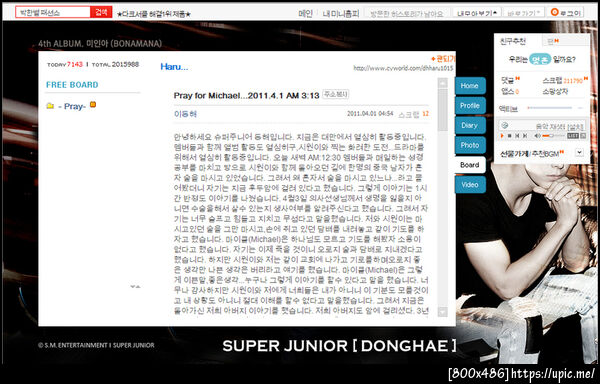Switch to the Diary tab
Image resolution: width=600 pixels, height=384 pixels.
pyautogui.click(x=470, y=125)
